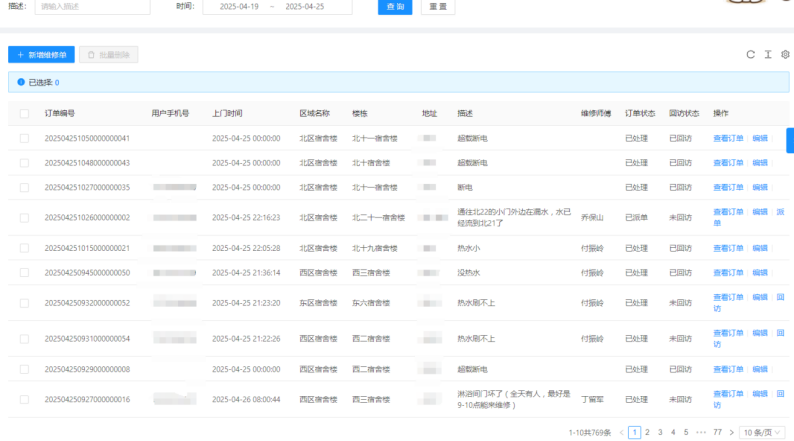Select current page 1 in pagination
This screenshot has width=794, height=441.
click(x=634, y=432)
